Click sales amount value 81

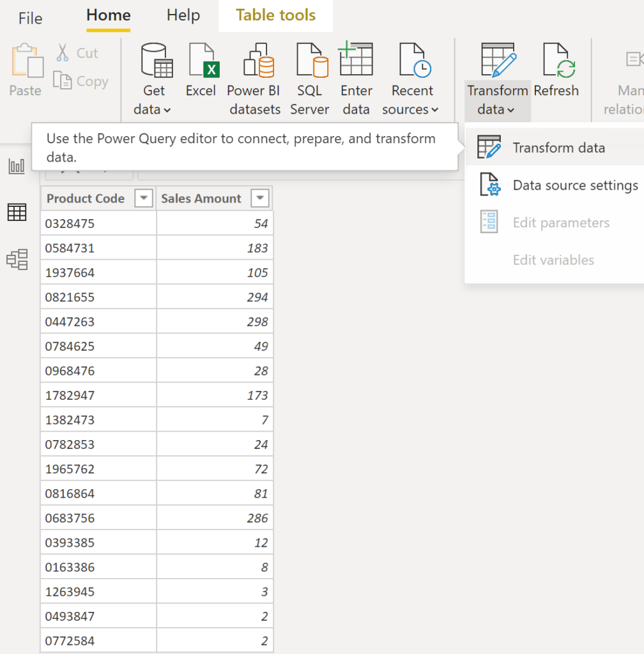[x=261, y=494]
